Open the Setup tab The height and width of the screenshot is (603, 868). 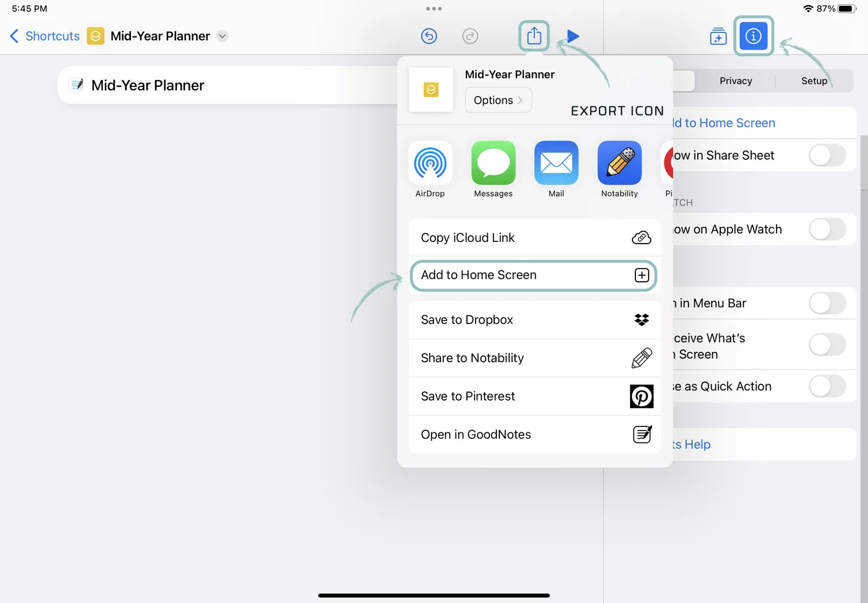click(814, 80)
